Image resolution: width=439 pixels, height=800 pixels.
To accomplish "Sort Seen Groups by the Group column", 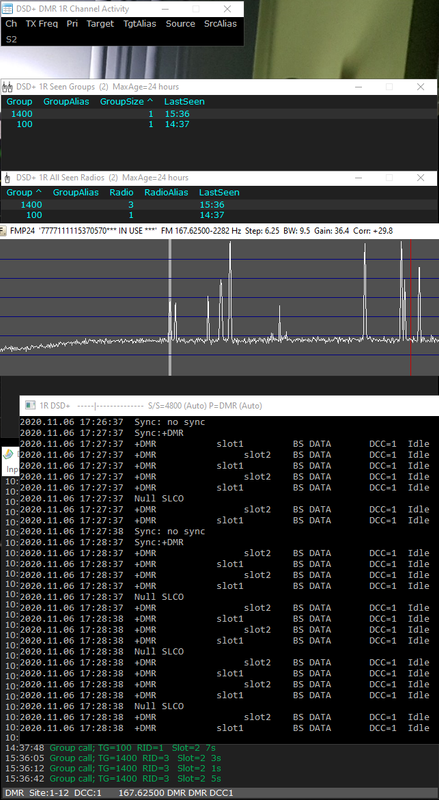I will (19, 102).
